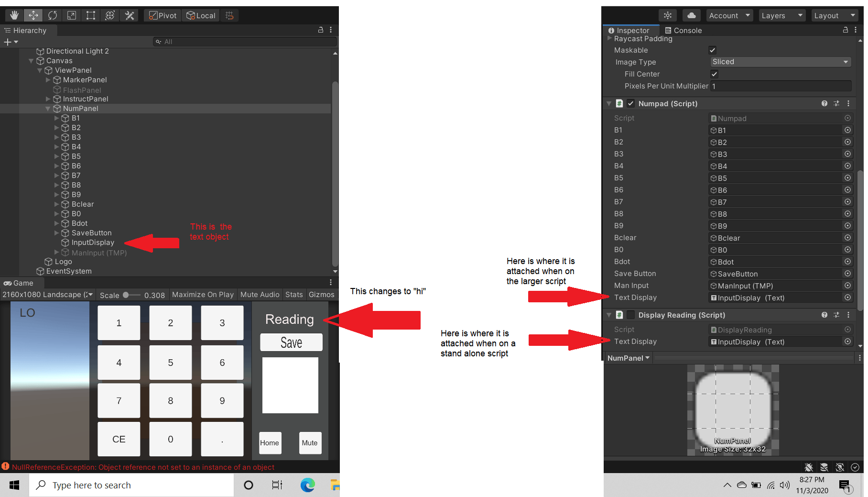Select the combined Transform tool

click(x=110, y=15)
